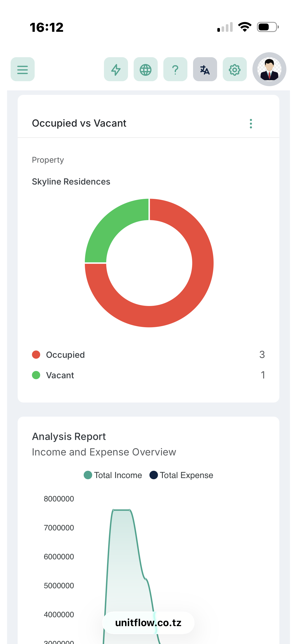This screenshot has height=644, width=297.
Task: Click the green Vacant legend dot
Action: point(36,375)
